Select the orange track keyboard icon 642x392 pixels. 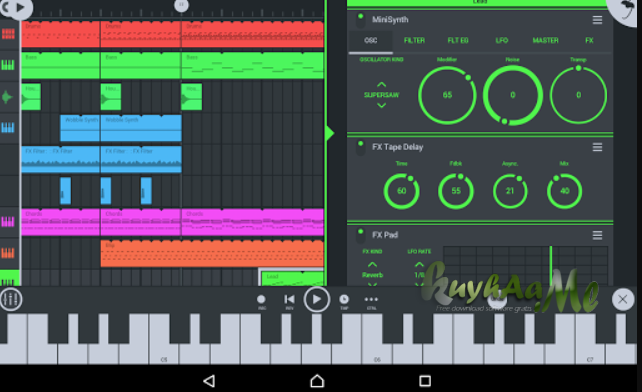click(x=8, y=253)
